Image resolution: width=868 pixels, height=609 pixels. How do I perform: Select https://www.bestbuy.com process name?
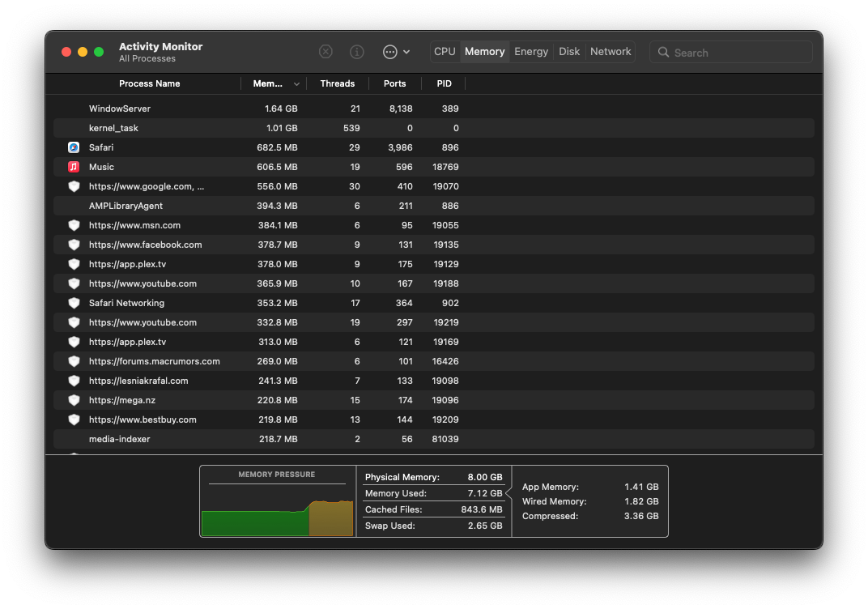pyautogui.click(x=143, y=419)
